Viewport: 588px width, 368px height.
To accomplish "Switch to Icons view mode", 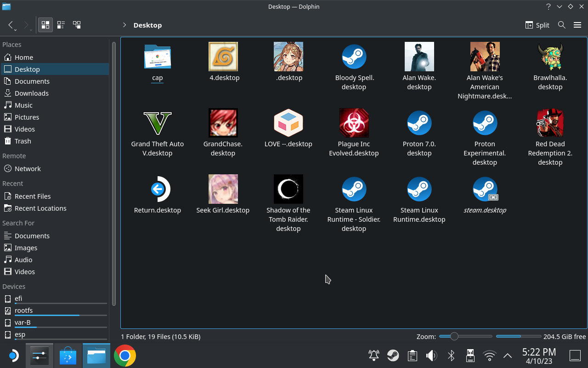I will pyautogui.click(x=45, y=25).
